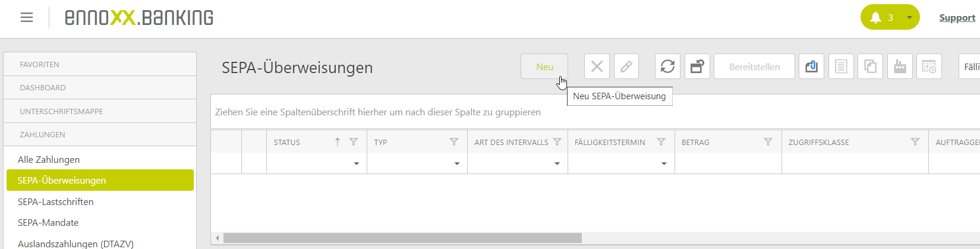Open the hamburger navigation menu

(27, 18)
